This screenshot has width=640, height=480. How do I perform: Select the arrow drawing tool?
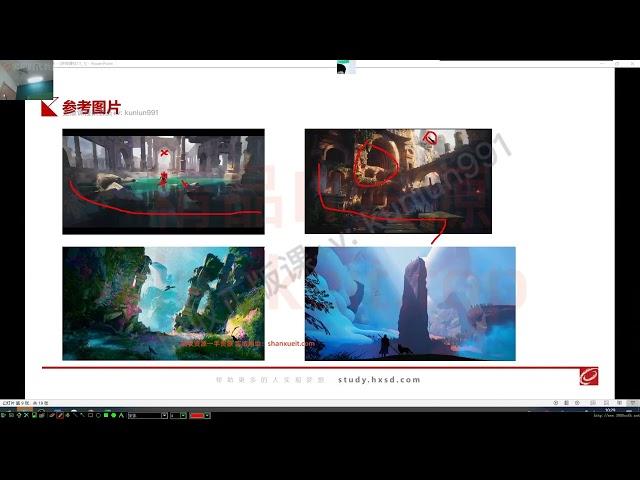[82, 415]
